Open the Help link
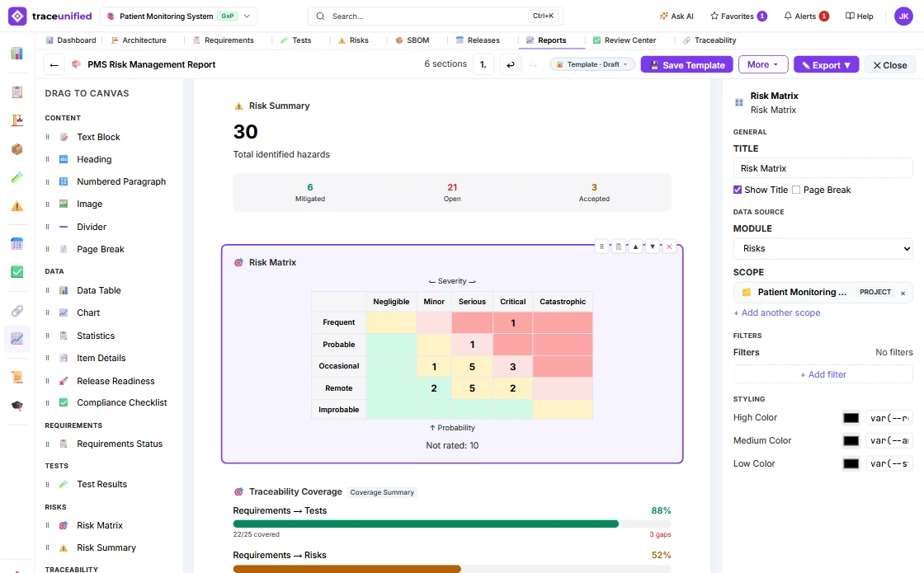Screen dimensions: 924x573 859,16
